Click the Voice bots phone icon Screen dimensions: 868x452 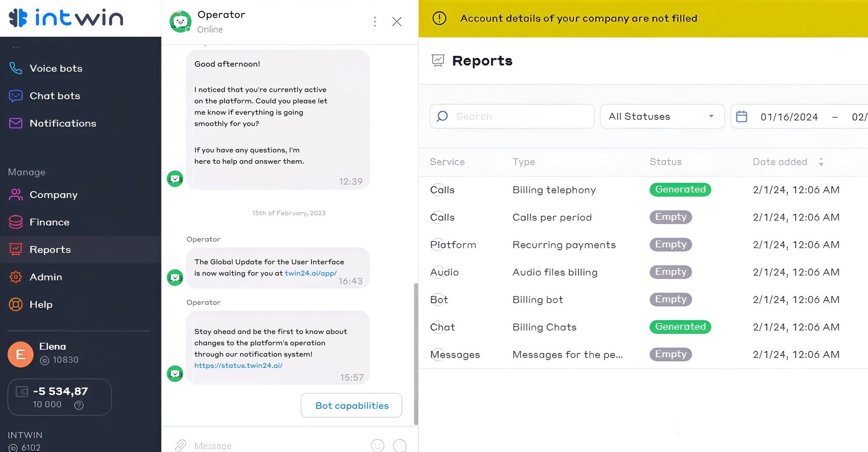tap(16, 68)
